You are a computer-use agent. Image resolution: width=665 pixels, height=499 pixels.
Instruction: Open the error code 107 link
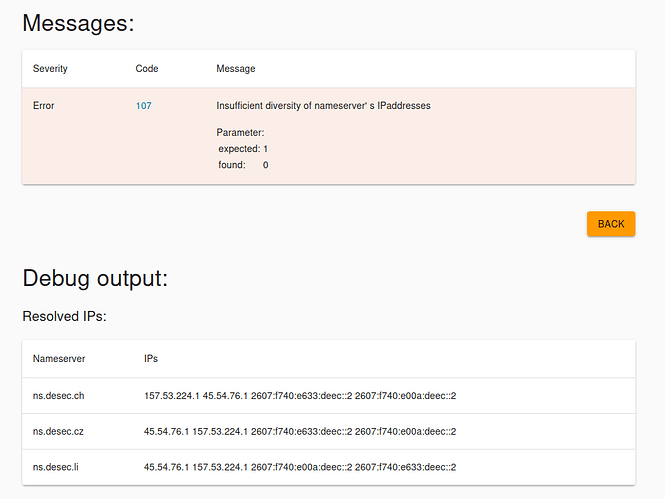point(144,105)
